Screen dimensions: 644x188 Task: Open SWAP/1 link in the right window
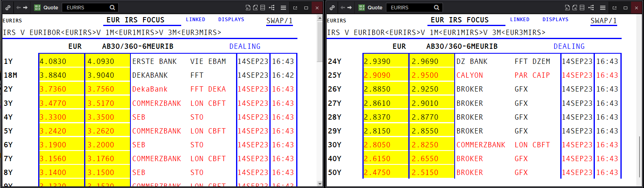(x=603, y=21)
